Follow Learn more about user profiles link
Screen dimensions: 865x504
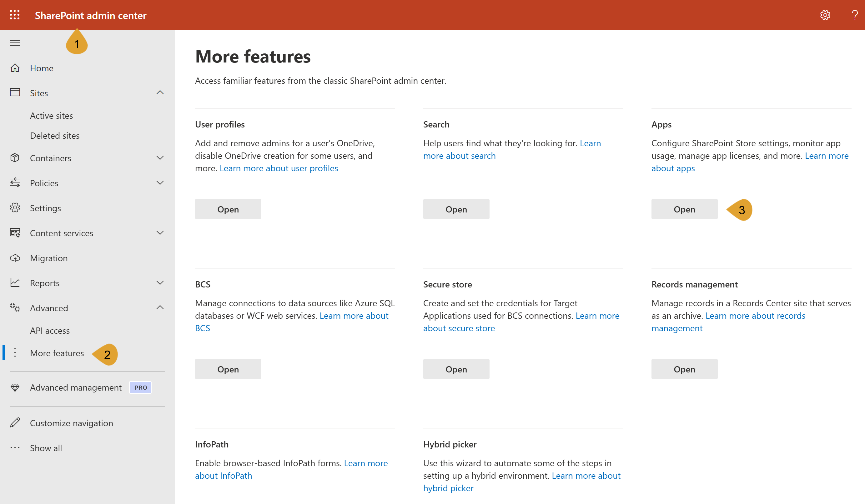[279, 168]
